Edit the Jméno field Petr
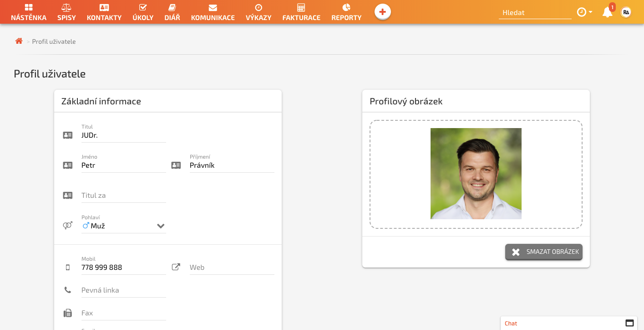 124,165
